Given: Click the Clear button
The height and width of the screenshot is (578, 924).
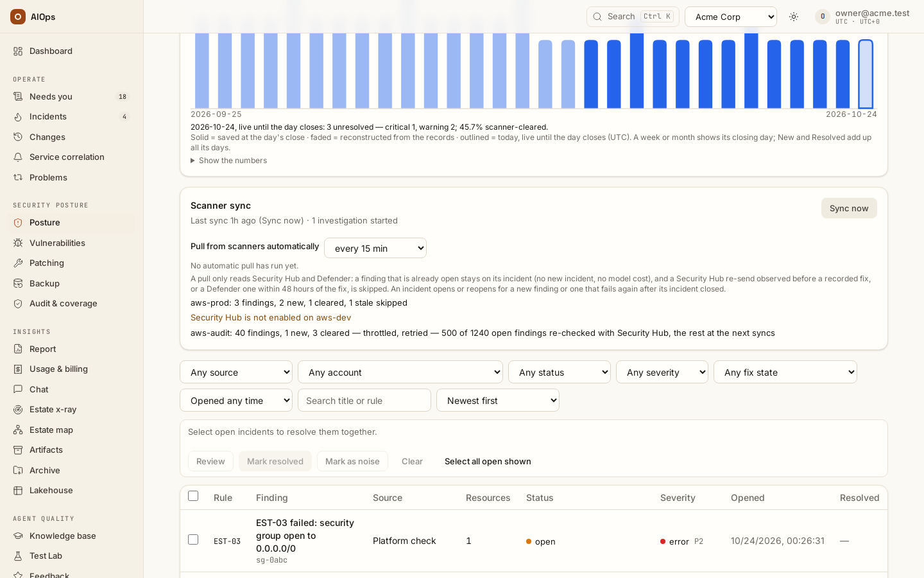Looking at the screenshot, I should pos(412,461).
